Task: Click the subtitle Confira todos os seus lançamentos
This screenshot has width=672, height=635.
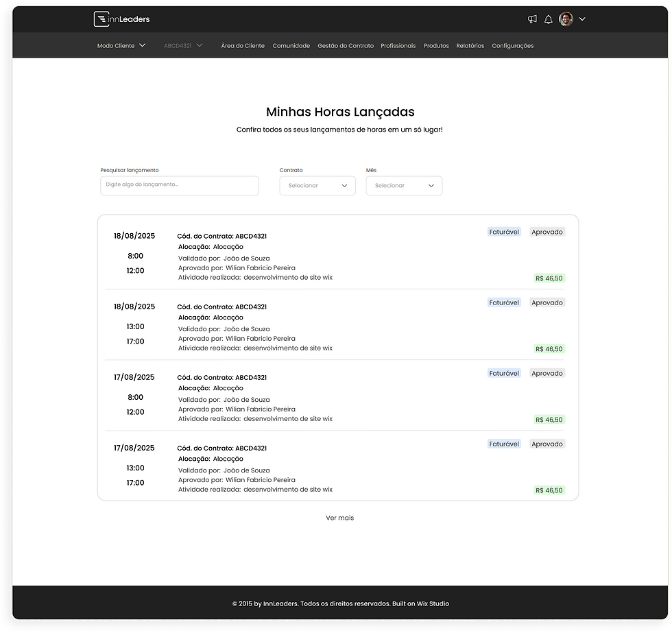Action: 339,130
